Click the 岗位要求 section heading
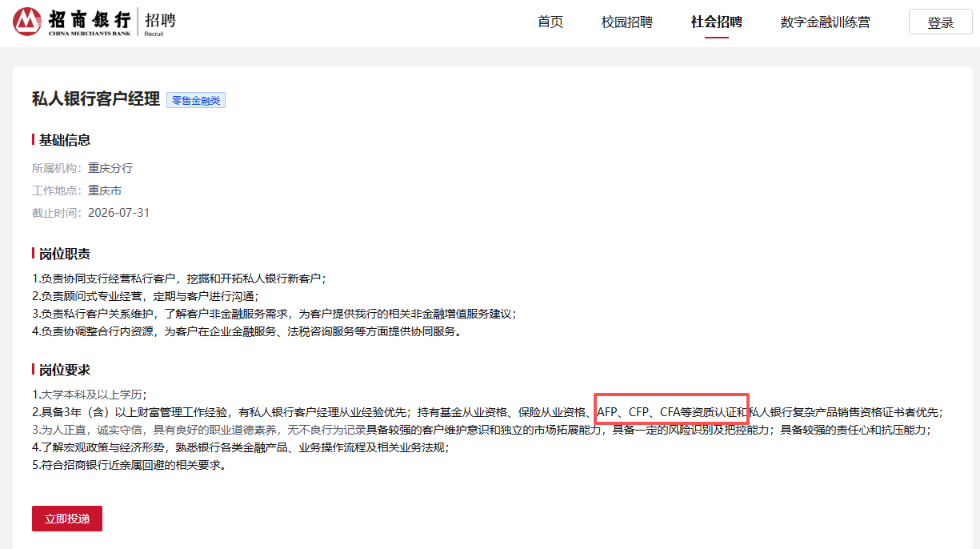Screen dimensions: 980x549 pyautogui.click(x=65, y=370)
